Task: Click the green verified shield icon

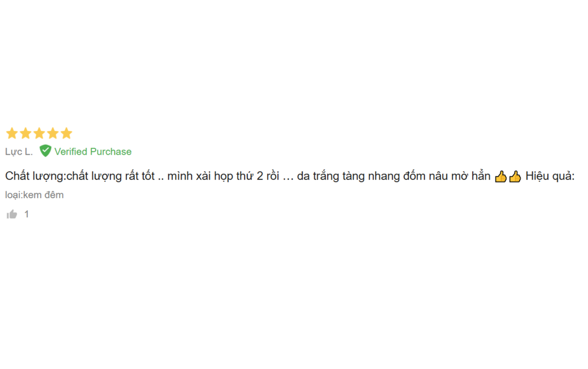Action: [45, 151]
